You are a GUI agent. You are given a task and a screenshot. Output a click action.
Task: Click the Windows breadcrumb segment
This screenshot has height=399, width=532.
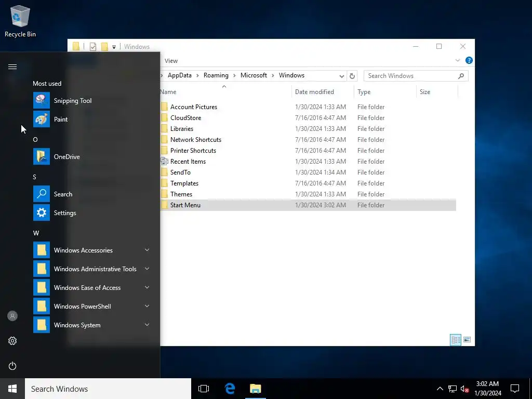coord(291,75)
